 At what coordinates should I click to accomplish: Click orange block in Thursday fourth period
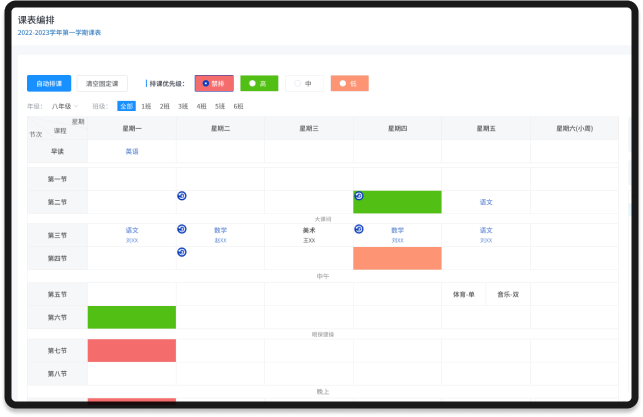click(x=397, y=258)
